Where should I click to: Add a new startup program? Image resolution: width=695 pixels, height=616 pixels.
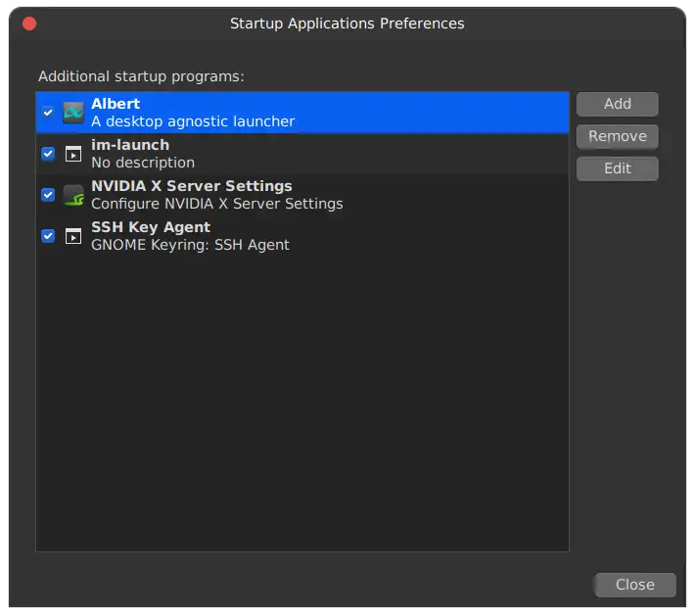[x=617, y=104]
